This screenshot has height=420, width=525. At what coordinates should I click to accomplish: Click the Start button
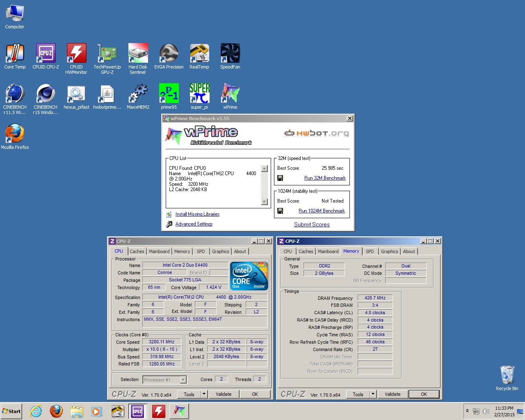pyautogui.click(x=11, y=411)
